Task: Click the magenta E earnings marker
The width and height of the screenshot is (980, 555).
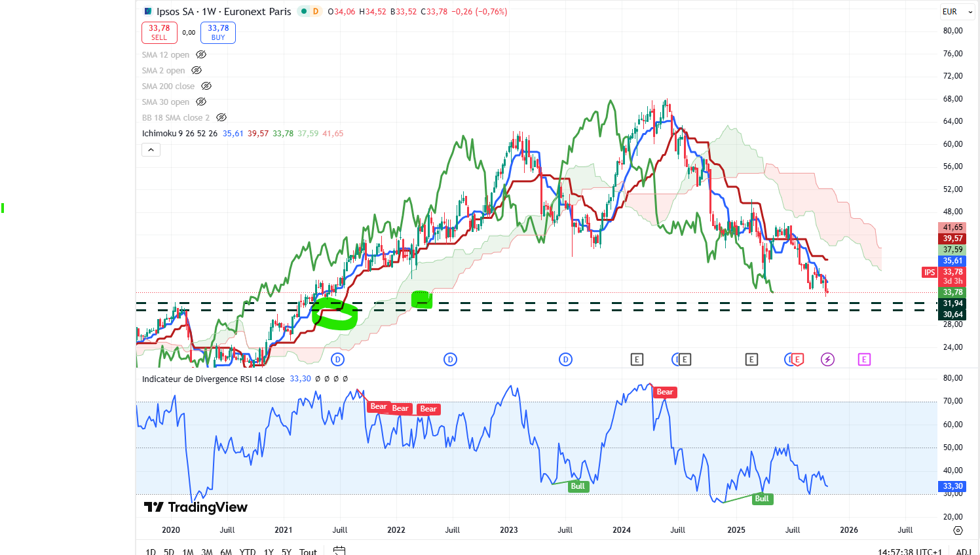Action: click(x=864, y=359)
